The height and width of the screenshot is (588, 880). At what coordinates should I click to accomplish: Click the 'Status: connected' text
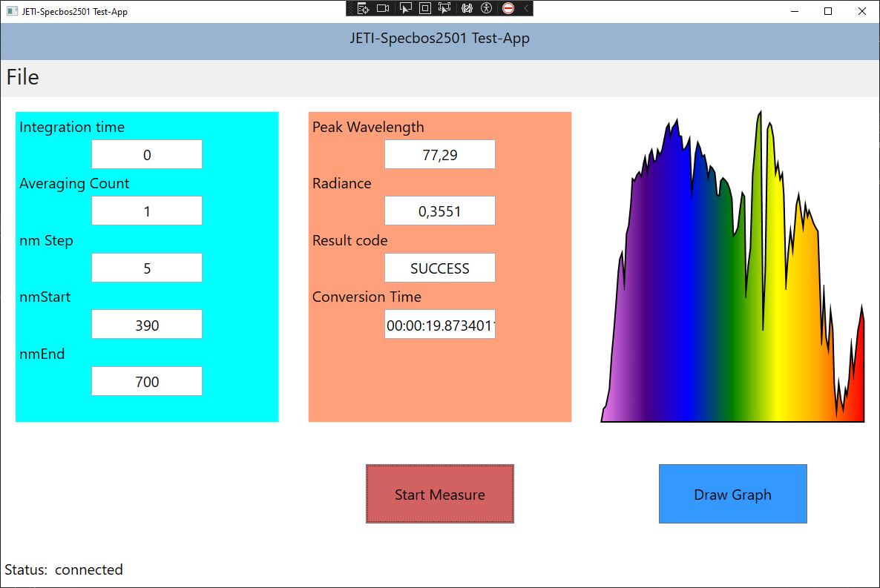[64, 569]
